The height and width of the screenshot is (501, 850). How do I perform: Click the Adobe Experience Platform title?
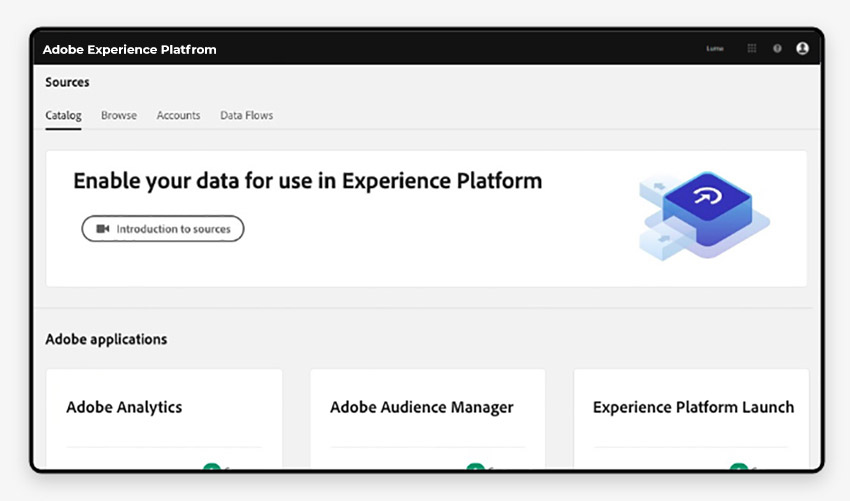coord(130,49)
